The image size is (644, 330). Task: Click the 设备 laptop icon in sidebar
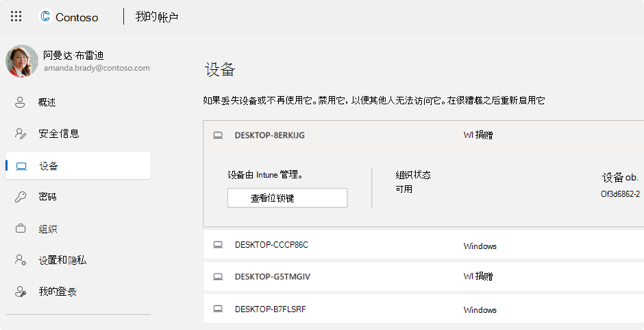pyautogui.click(x=21, y=166)
